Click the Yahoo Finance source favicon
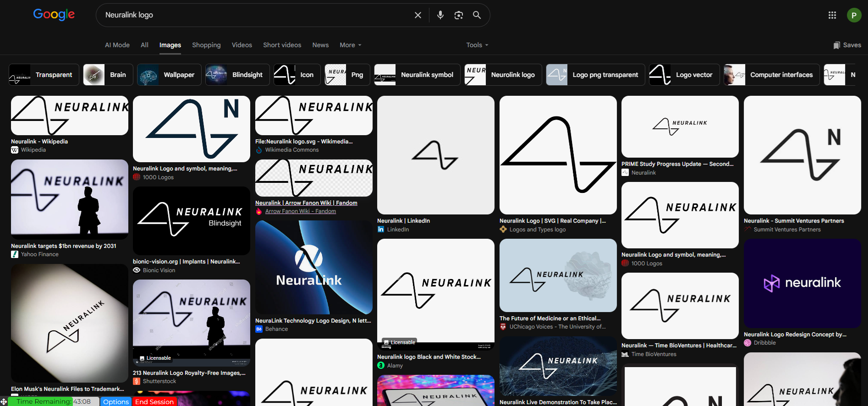 click(15, 254)
